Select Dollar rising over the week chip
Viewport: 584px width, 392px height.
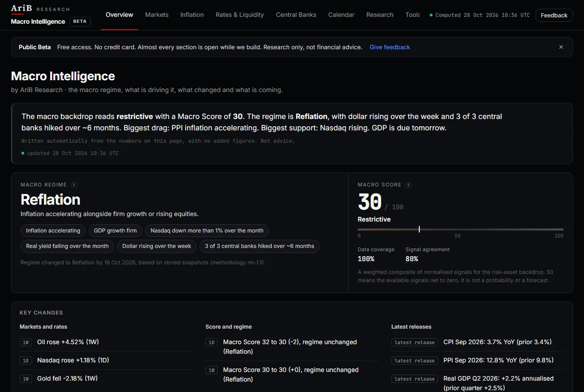(157, 246)
